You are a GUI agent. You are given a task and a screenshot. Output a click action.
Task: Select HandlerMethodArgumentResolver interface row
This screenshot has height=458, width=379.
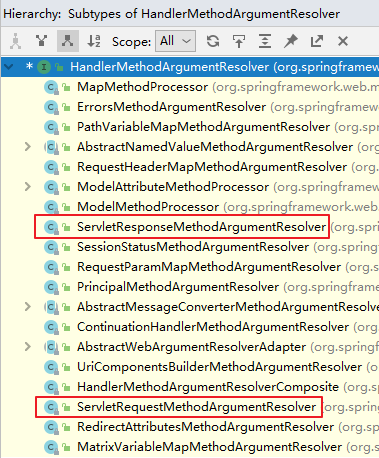190,67
